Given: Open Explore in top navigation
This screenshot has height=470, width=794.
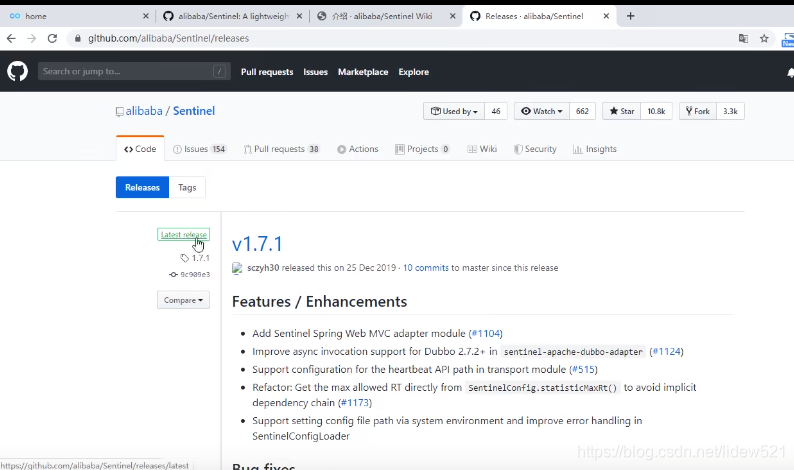Looking at the screenshot, I should click(413, 72).
